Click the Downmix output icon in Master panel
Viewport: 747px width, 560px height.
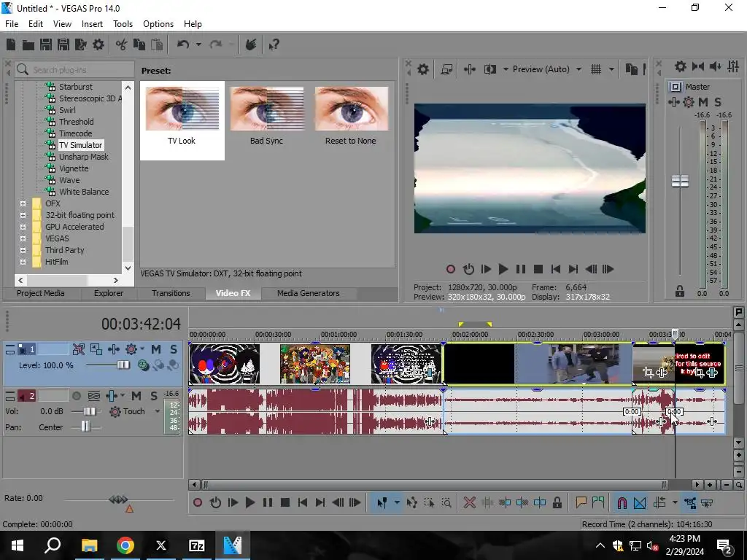[698, 66]
